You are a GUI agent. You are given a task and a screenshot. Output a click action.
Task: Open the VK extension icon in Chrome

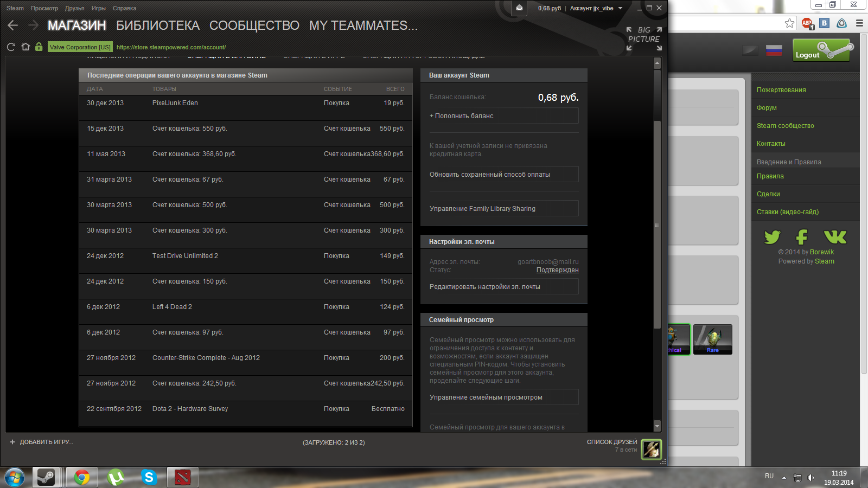825,23
